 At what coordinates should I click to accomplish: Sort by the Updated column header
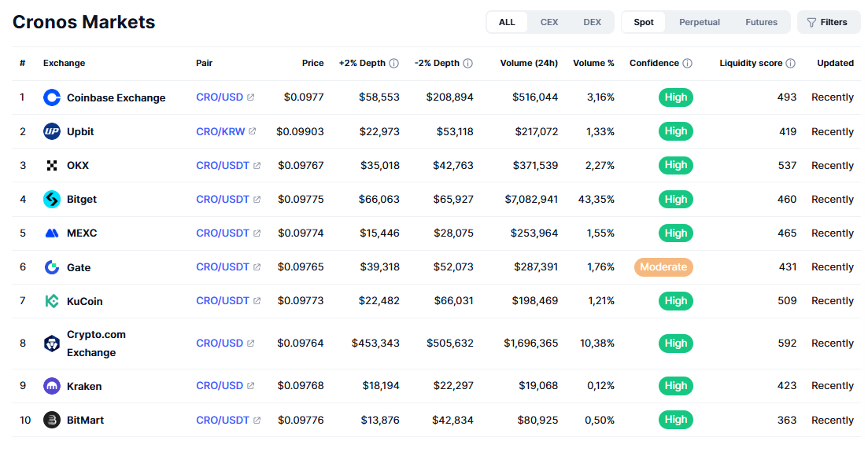point(835,63)
